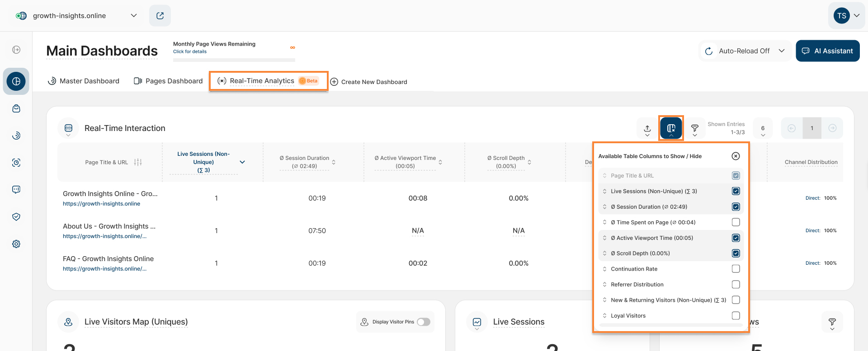Sort by Ø Active Viewport Time column
This screenshot has height=351, width=868.
pos(440,162)
